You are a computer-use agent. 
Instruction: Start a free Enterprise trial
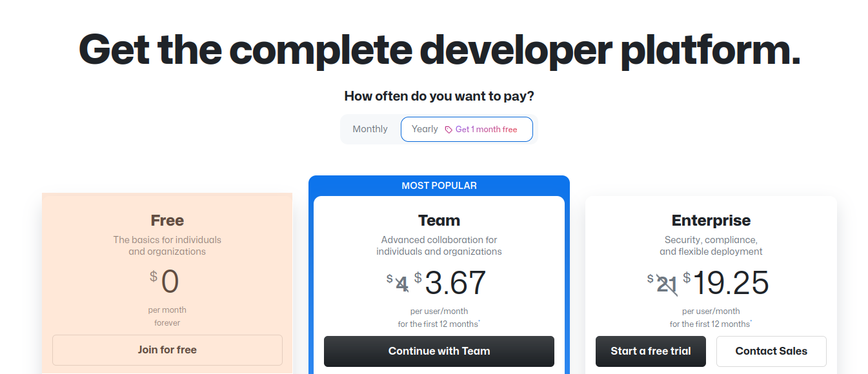click(x=651, y=351)
